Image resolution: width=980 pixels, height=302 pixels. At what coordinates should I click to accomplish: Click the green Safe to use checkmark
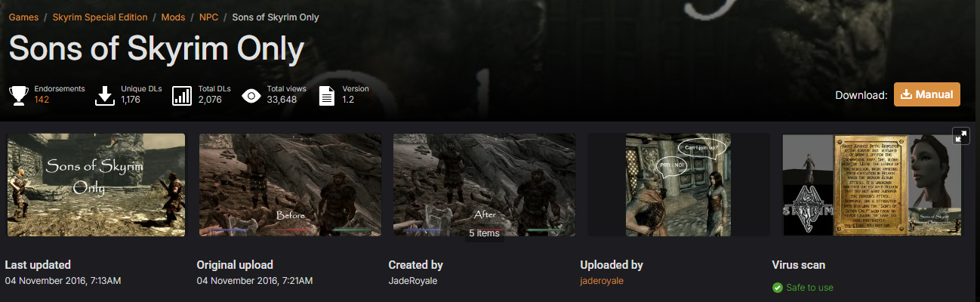(x=777, y=287)
